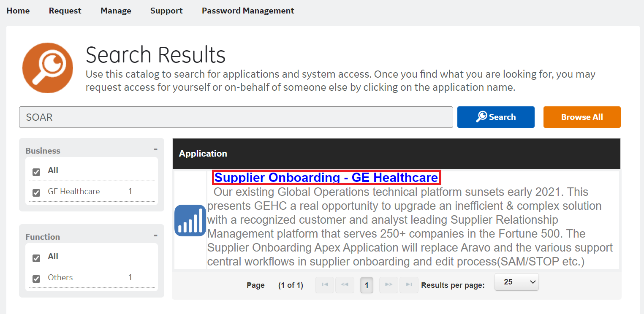Collapse the Business filter panel
This screenshot has height=314, width=644.
coord(155,149)
